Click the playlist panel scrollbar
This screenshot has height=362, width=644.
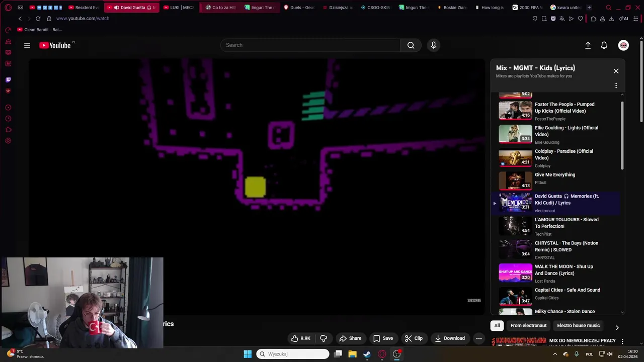pos(622,136)
